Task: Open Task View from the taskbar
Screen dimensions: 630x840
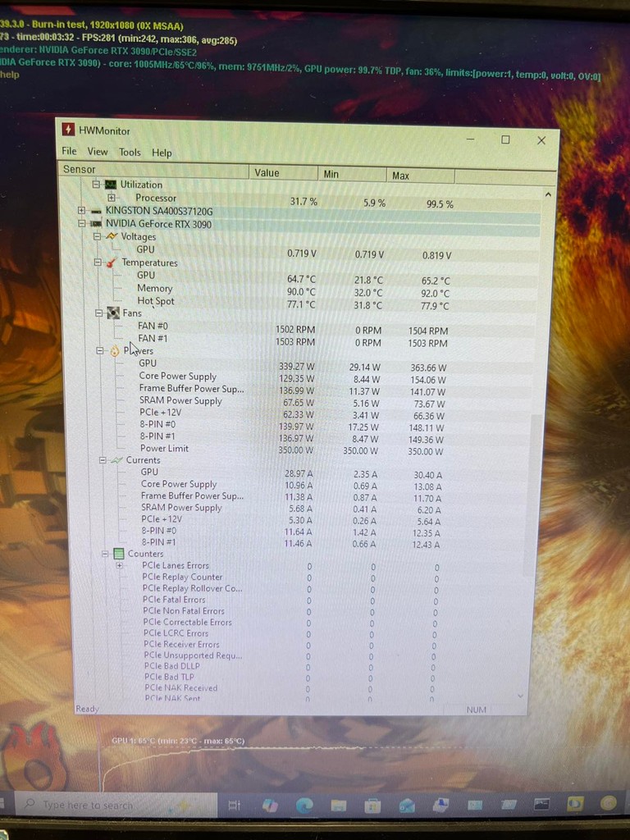Action: coord(235,806)
